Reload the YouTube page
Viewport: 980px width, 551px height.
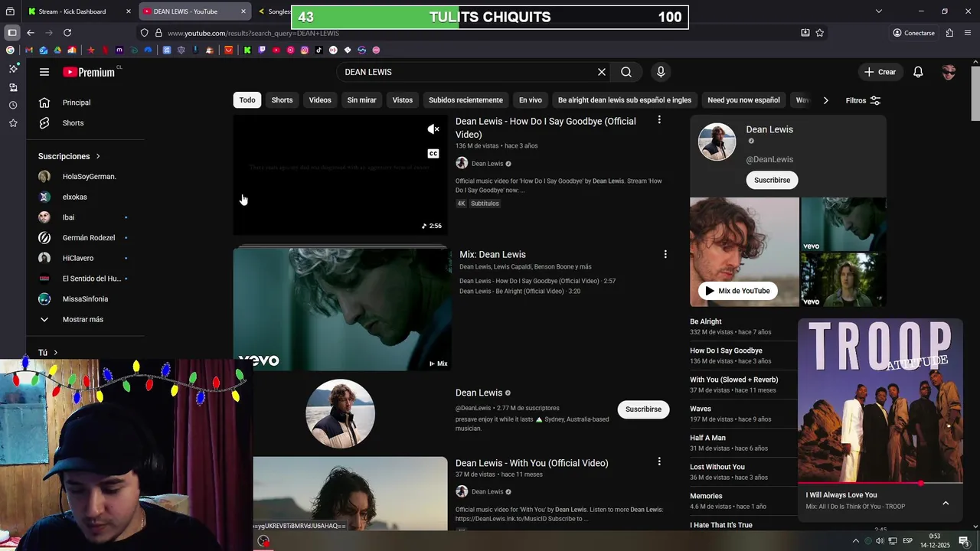point(67,33)
